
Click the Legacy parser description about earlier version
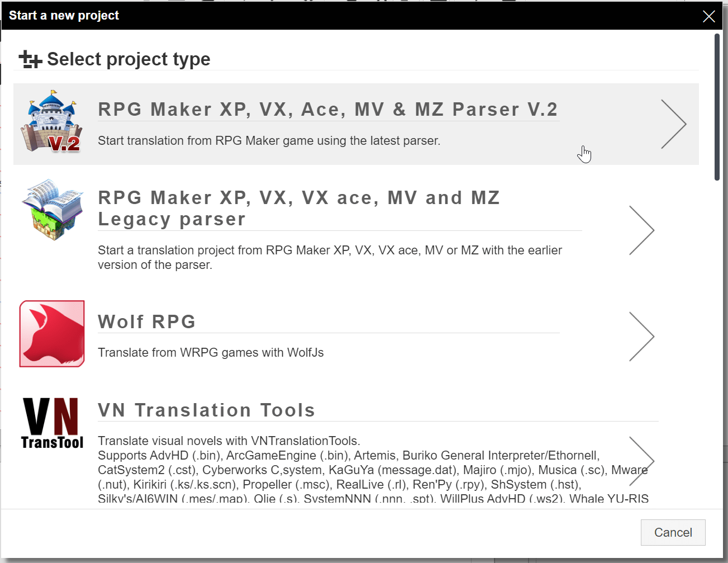pos(330,257)
